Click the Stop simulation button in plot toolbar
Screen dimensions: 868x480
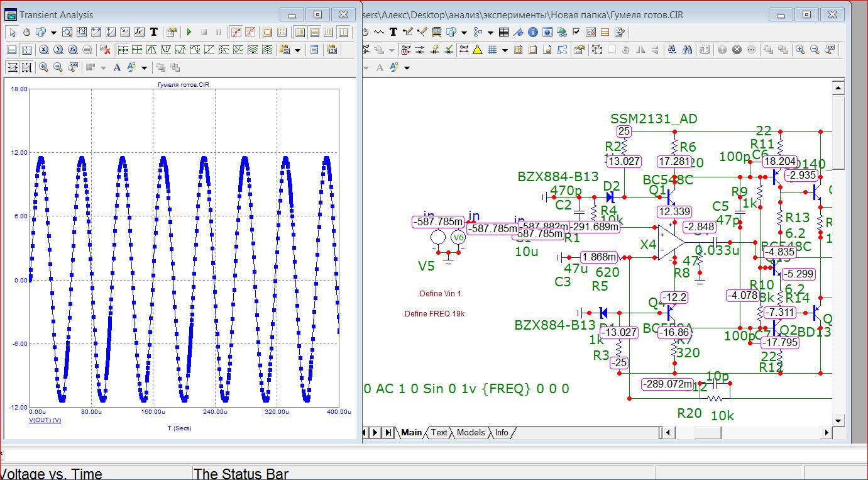point(204,32)
